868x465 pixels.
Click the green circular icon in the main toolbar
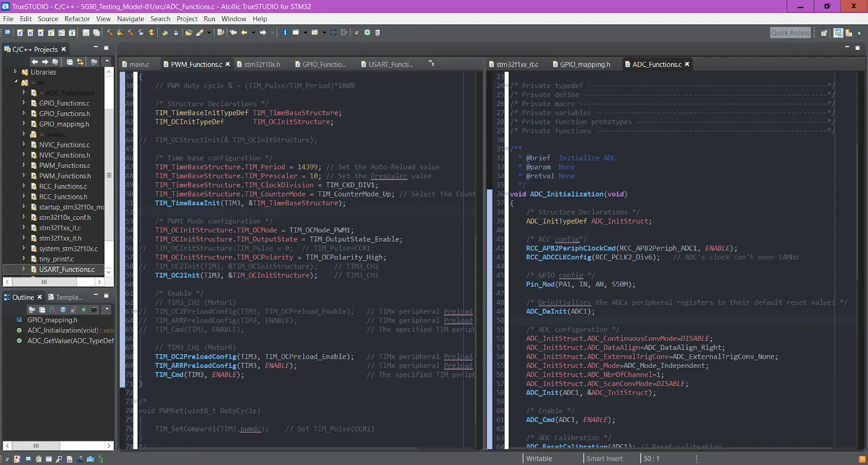coord(367,33)
